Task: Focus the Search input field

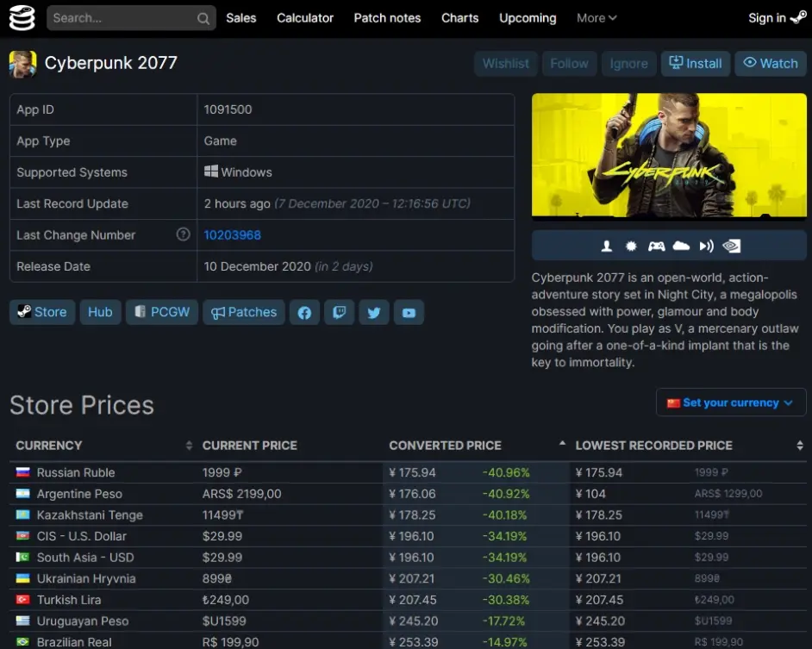Action: click(x=131, y=18)
